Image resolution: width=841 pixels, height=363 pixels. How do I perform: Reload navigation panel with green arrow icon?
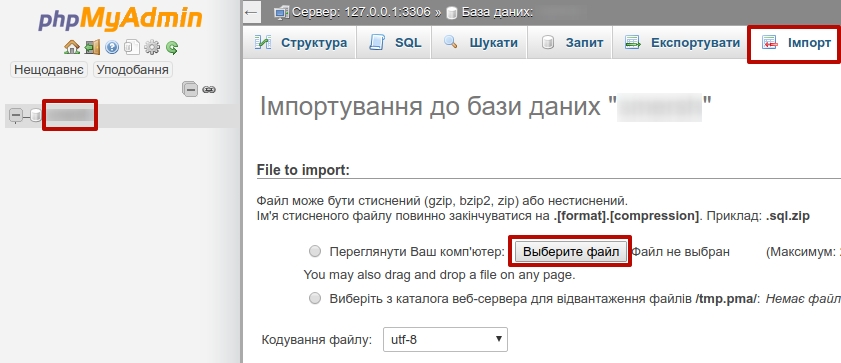coord(172,48)
